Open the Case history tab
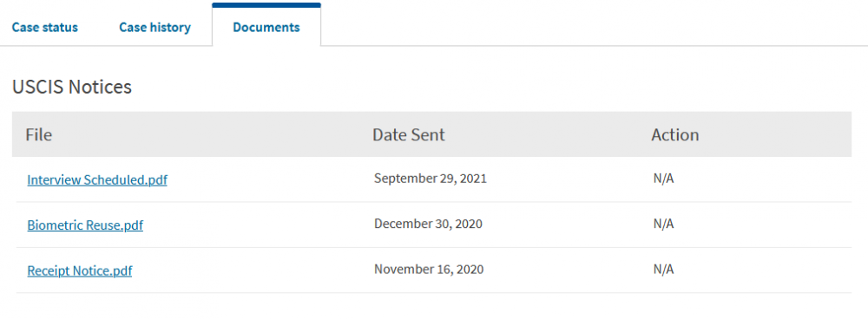The image size is (868, 319). 155,27
